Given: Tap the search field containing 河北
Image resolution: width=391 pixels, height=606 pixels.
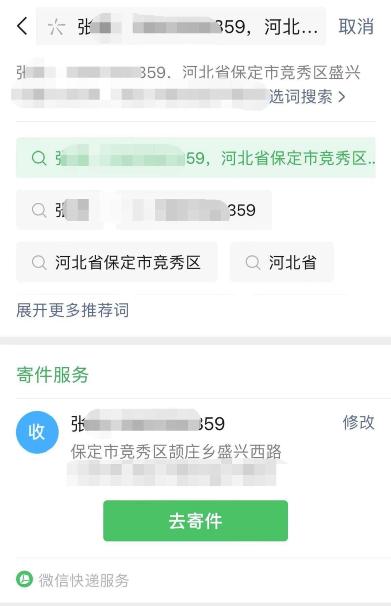Looking at the screenshot, I should coord(181,27).
